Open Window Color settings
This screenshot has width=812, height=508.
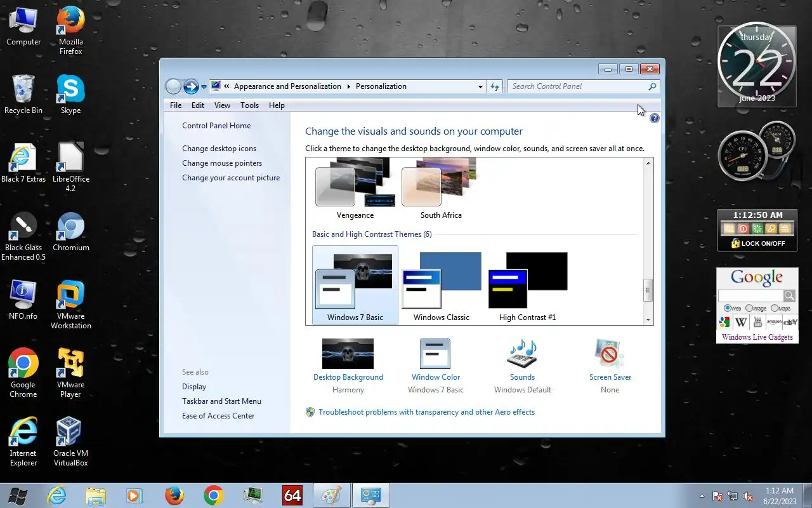point(436,365)
